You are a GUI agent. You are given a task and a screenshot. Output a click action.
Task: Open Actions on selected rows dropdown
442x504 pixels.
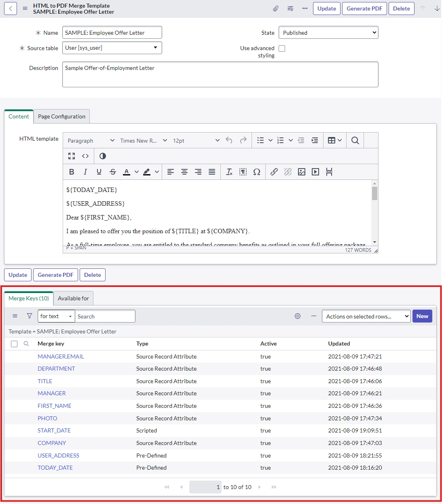pyautogui.click(x=366, y=316)
